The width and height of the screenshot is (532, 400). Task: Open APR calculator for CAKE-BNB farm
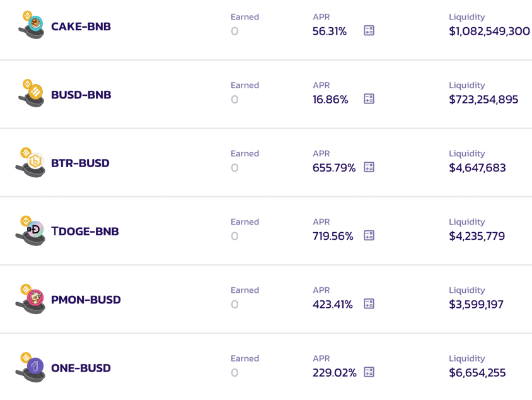[369, 30]
